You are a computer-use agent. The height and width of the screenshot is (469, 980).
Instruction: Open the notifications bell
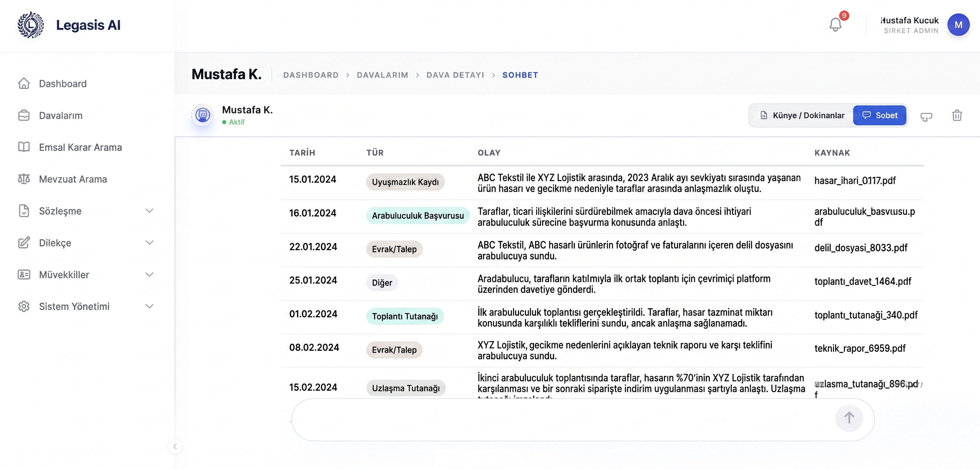[x=835, y=25]
